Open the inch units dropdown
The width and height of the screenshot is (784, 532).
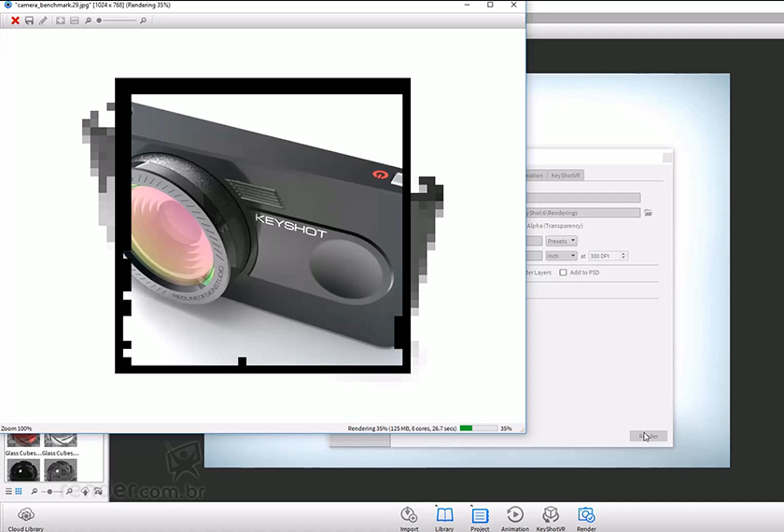click(562, 256)
